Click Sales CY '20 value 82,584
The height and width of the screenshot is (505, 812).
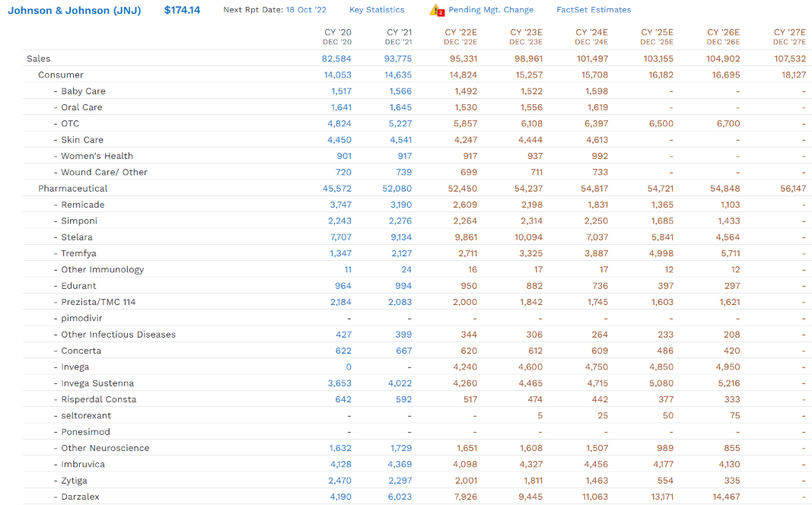336,59
